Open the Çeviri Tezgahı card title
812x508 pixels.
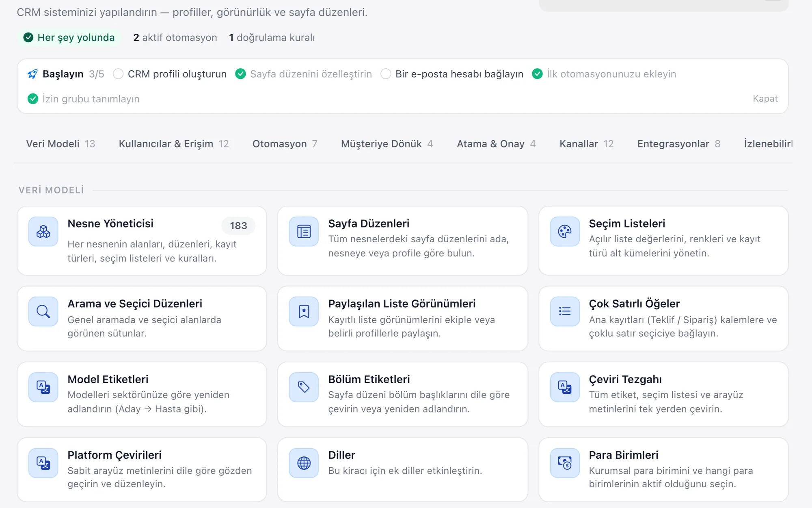pyautogui.click(x=625, y=379)
